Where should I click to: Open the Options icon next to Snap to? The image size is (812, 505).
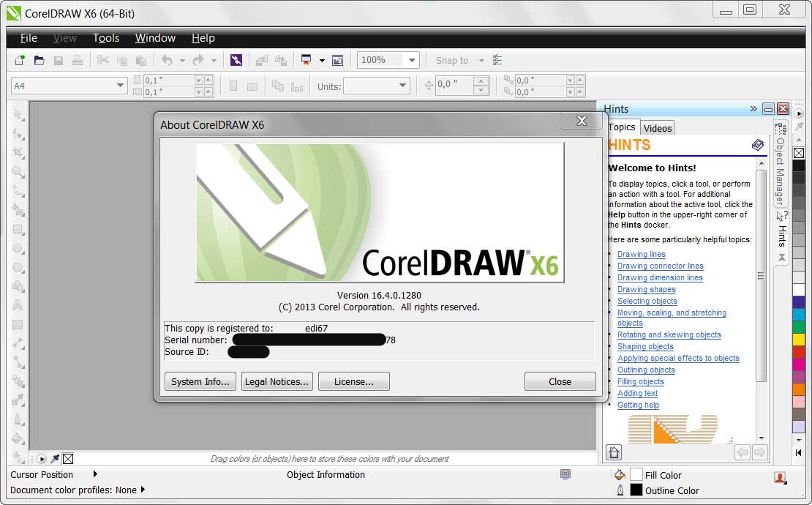click(497, 60)
